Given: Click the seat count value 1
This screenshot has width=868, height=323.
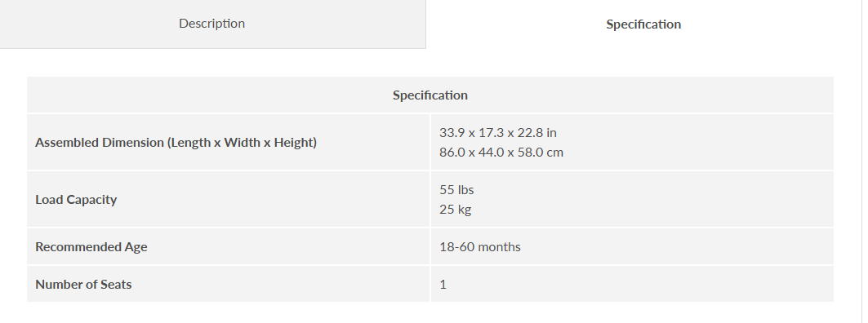Looking at the screenshot, I should point(443,285).
